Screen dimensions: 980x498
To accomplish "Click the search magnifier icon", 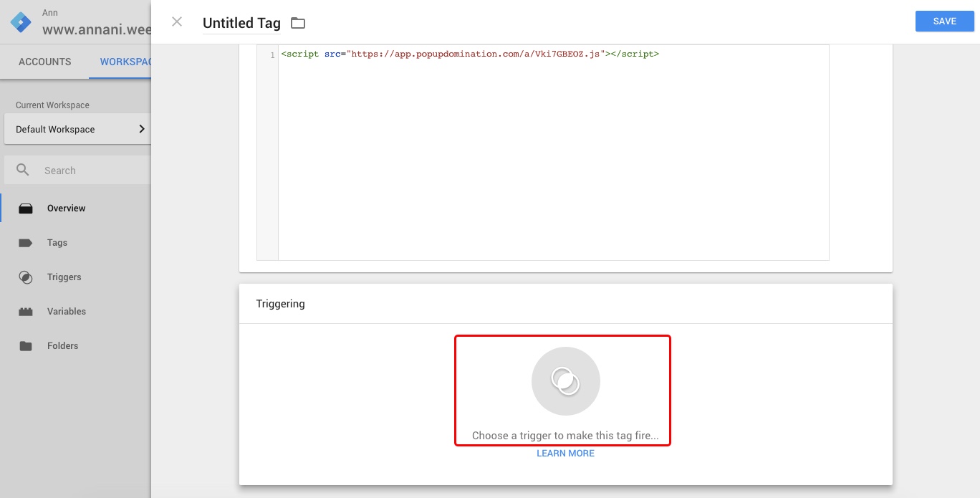I will (23, 170).
